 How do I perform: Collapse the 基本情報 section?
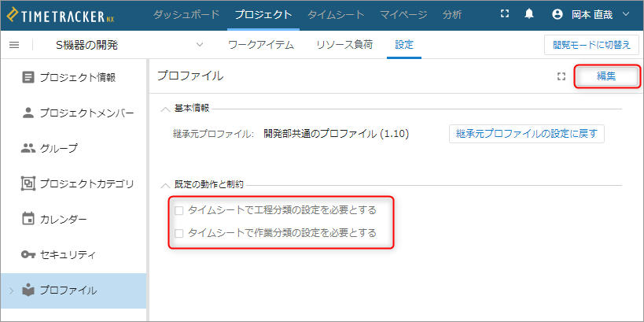[x=165, y=109]
